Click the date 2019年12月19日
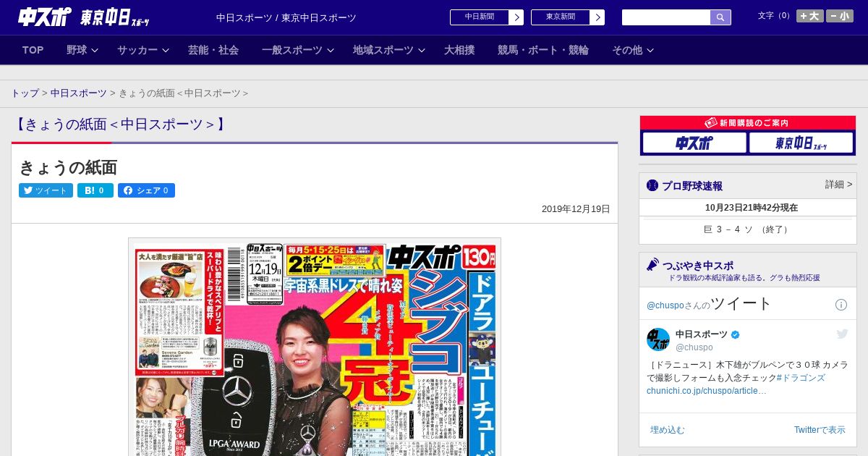This screenshot has width=868, height=456. click(x=576, y=209)
